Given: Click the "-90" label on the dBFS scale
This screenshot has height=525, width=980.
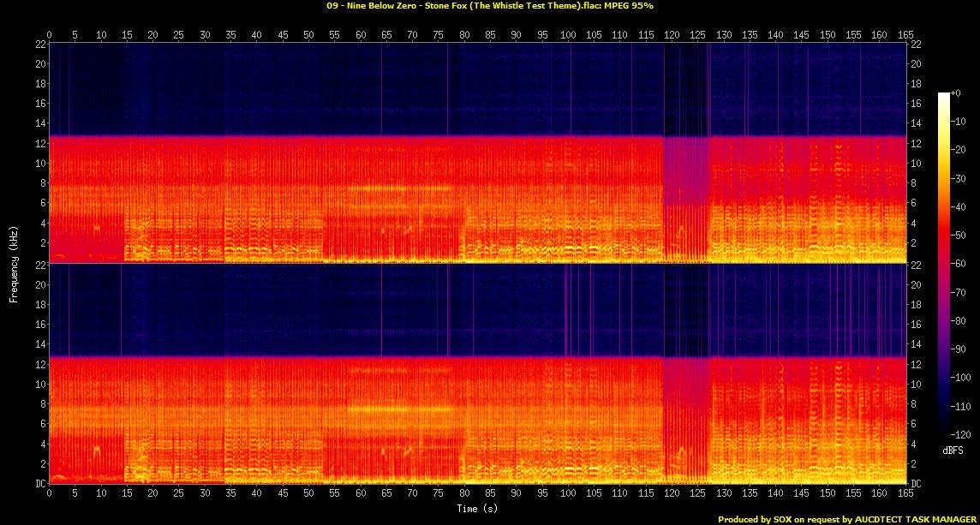Looking at the screenshot, I should click(x=962, y=349).
